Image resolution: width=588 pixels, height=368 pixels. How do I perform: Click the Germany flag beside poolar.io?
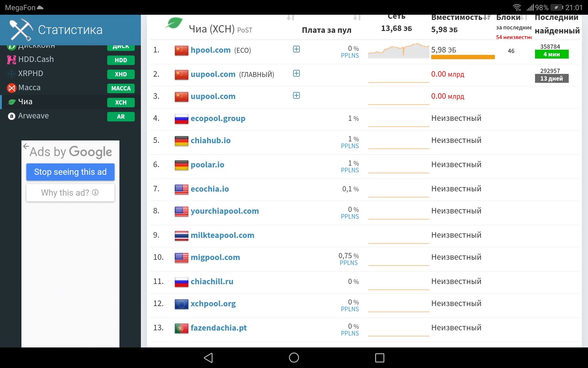[181, 165]
